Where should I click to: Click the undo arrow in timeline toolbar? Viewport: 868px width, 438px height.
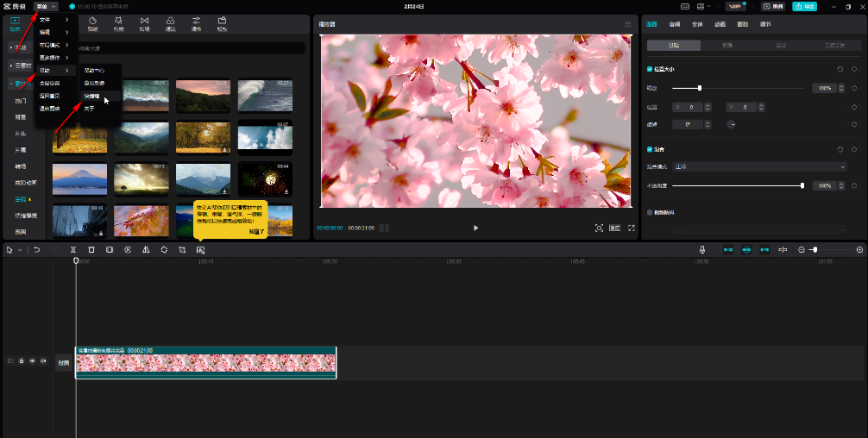[36, 249]
